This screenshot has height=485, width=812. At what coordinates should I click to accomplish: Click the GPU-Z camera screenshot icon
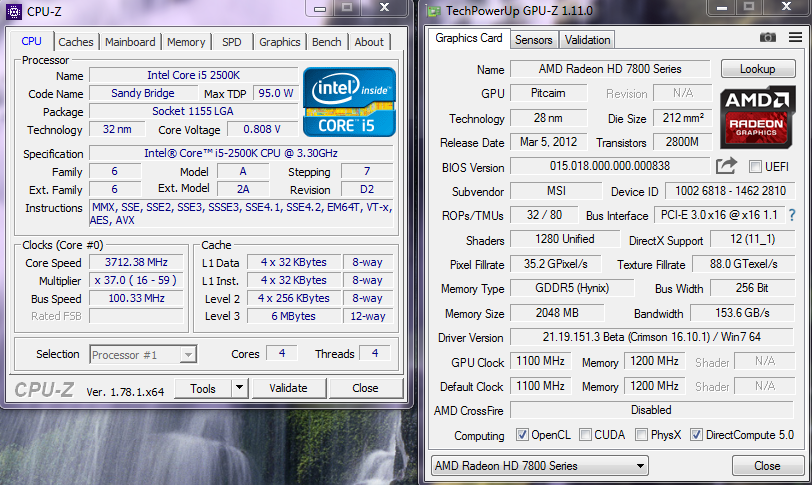tap(767, 37)
